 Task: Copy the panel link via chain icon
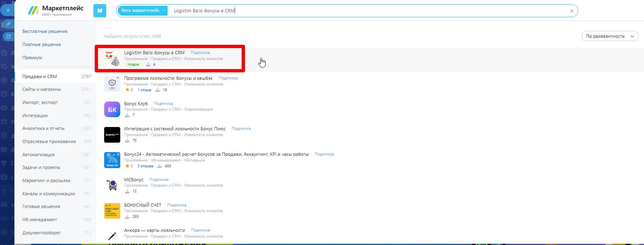8,24
